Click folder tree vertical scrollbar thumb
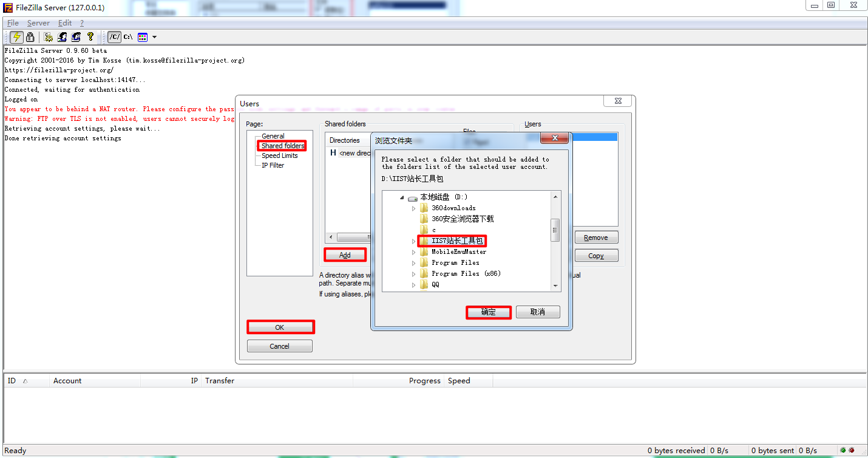 click(x=555, y=230)
